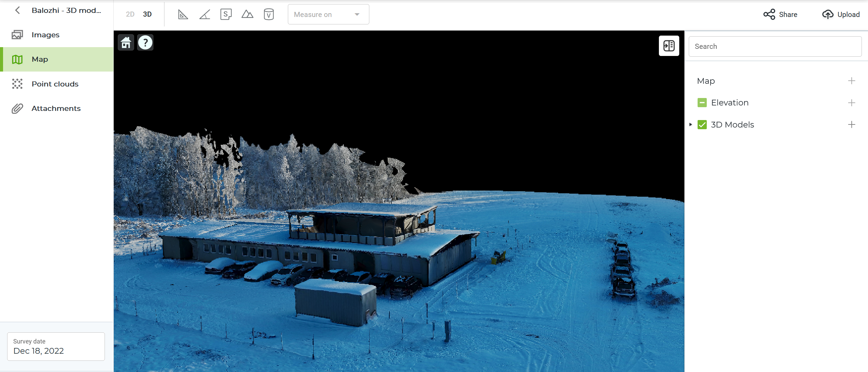Expand the 3D Models tree arrow
This screenshot has height=372, width=868.
690,125
